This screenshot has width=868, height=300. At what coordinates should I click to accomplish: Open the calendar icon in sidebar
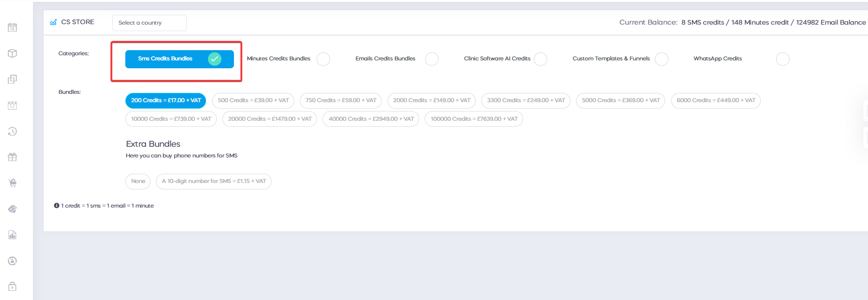(13, 28)
